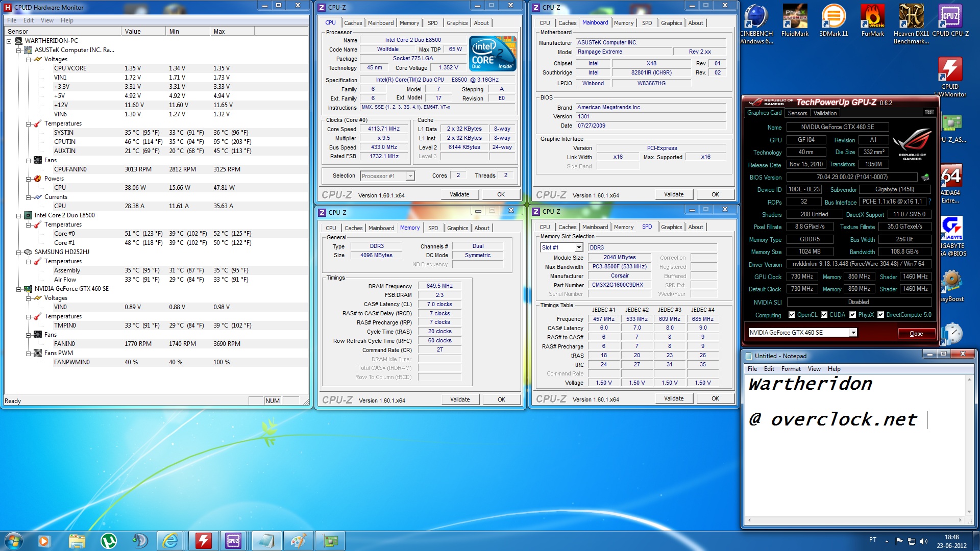Open the Validation tab in GPU-Z
Screen dimensions: 980x551
[x=825, y=113]
